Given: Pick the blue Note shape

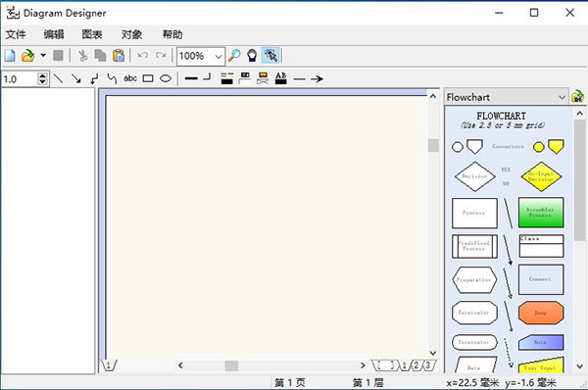Looking at the screenshot, I should point(541,342).
